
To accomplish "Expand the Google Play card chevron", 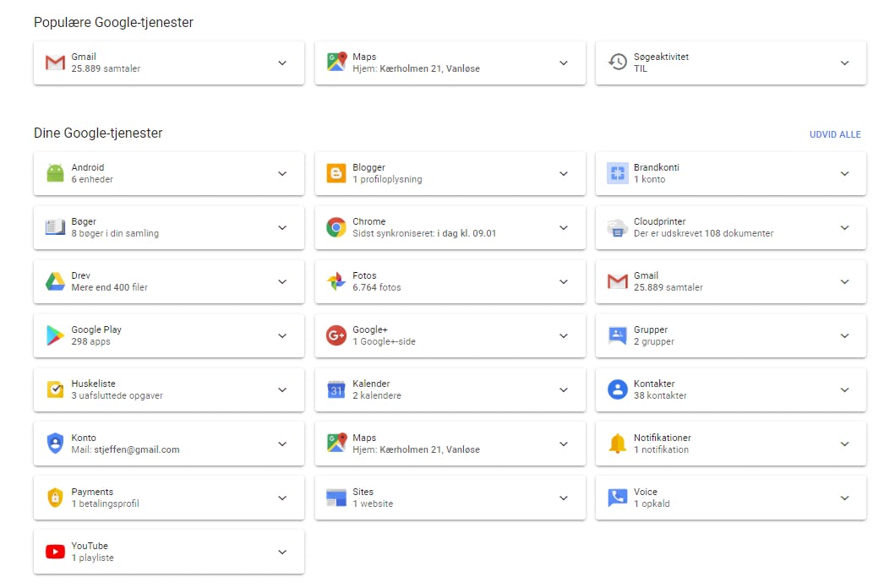I will 282,336.
